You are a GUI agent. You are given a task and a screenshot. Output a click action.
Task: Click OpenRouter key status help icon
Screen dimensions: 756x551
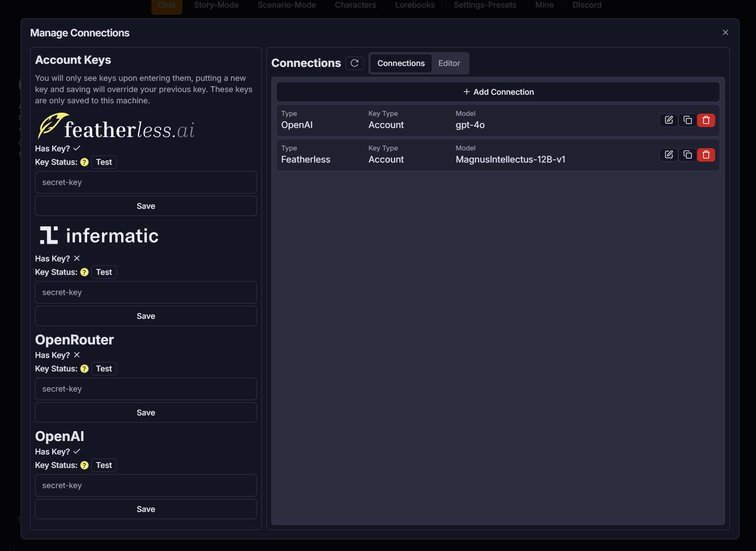pyautogui.click(x=84, y=369)
